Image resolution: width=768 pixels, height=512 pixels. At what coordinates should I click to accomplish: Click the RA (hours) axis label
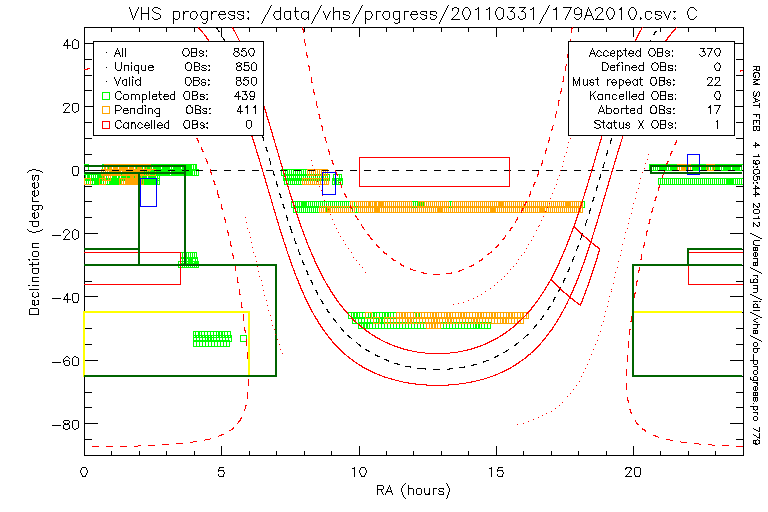click(413, 490)
